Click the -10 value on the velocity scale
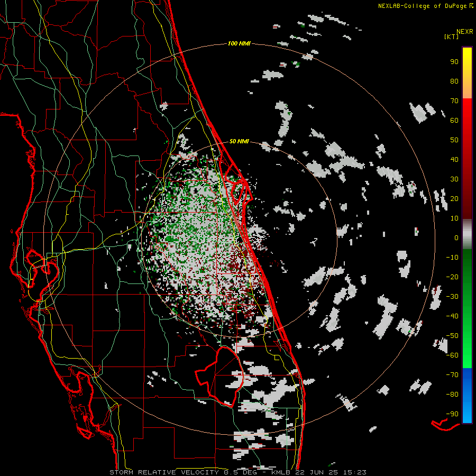 (x=452, y=258)
